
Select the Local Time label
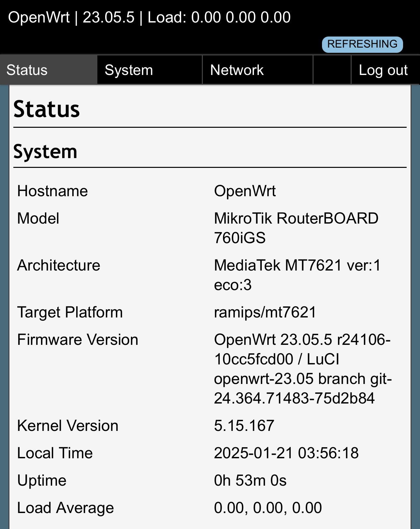[55, 453]
